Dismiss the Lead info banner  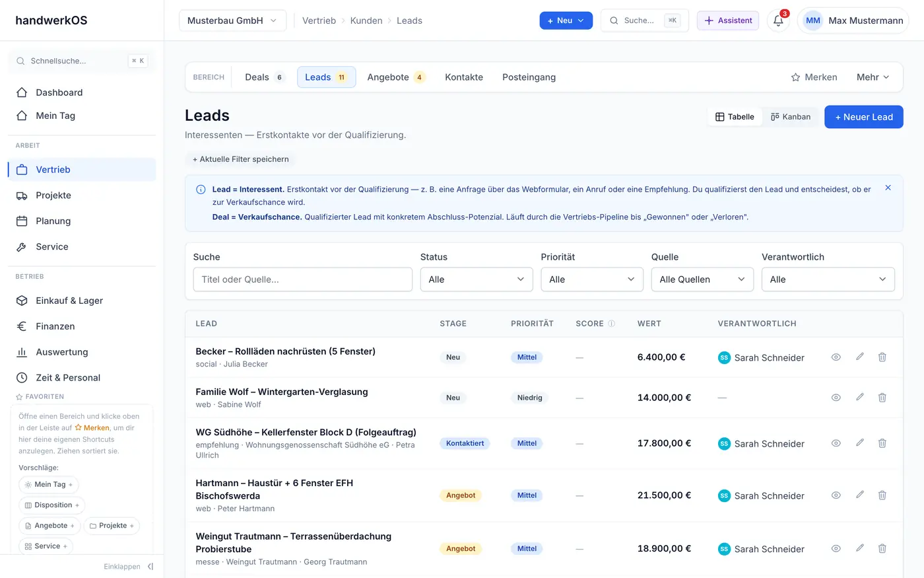click(x=888, y=188)
